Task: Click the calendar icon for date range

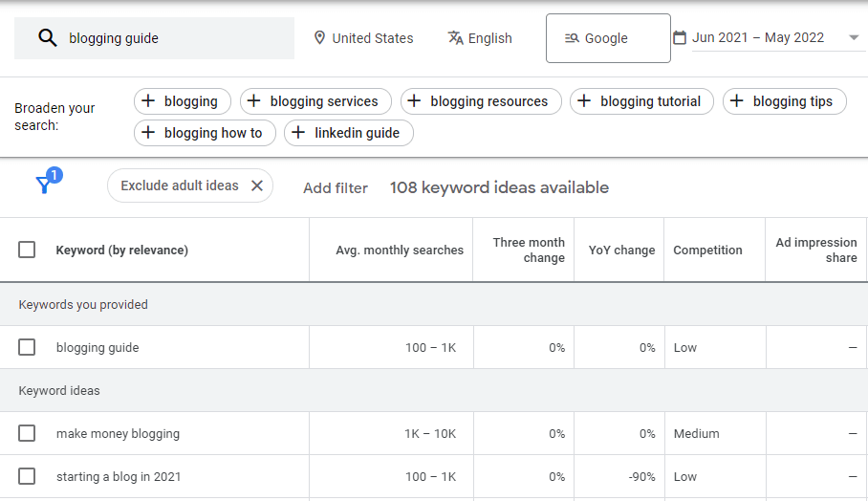Action: coord(680,37)
